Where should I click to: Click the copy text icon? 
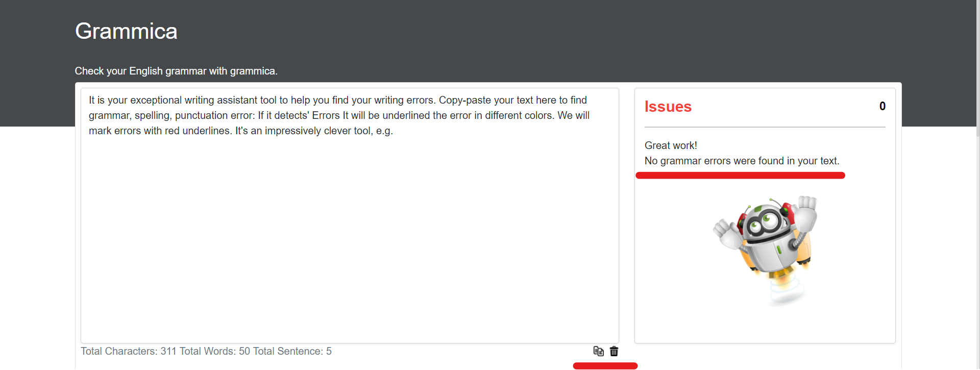point(598,351)
